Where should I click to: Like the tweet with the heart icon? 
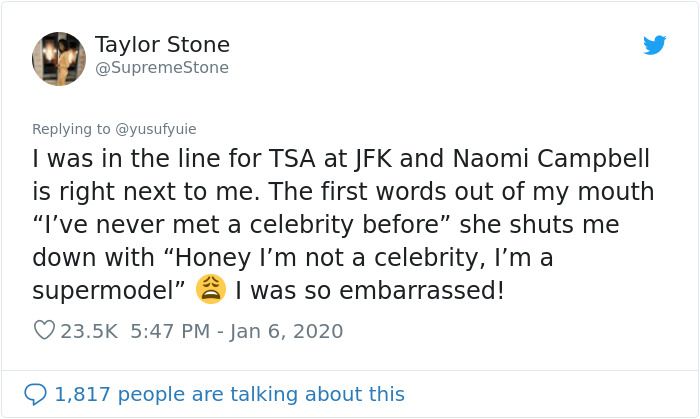(x=44, y=330)
